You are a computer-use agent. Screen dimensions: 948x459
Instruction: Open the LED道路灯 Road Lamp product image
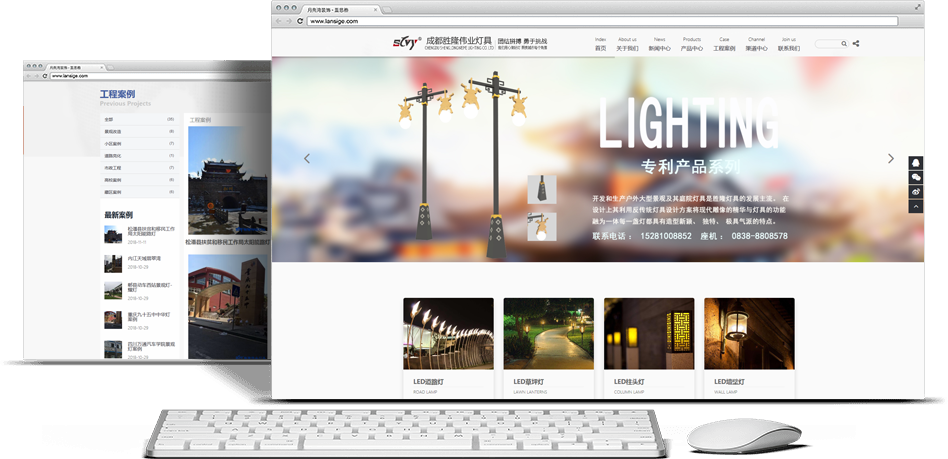click(x=448, y=333)
